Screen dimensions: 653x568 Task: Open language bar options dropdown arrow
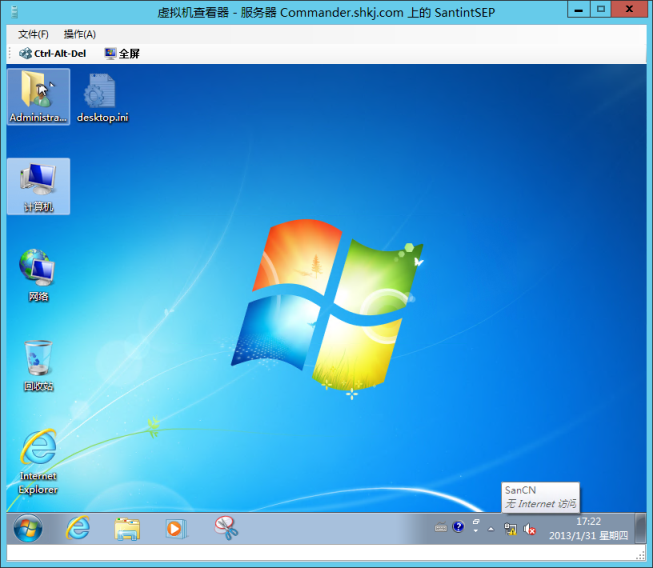(x=476, y=531)
